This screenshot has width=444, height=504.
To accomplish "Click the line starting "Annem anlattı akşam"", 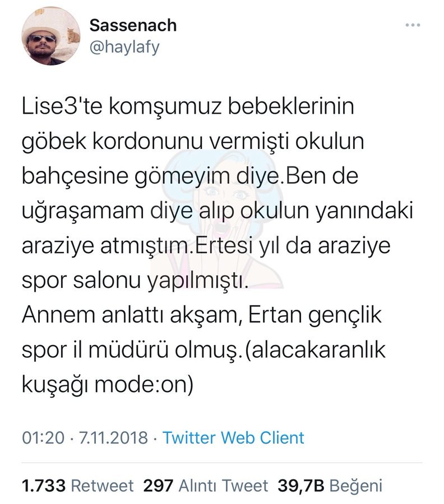I will coord(202,318).
